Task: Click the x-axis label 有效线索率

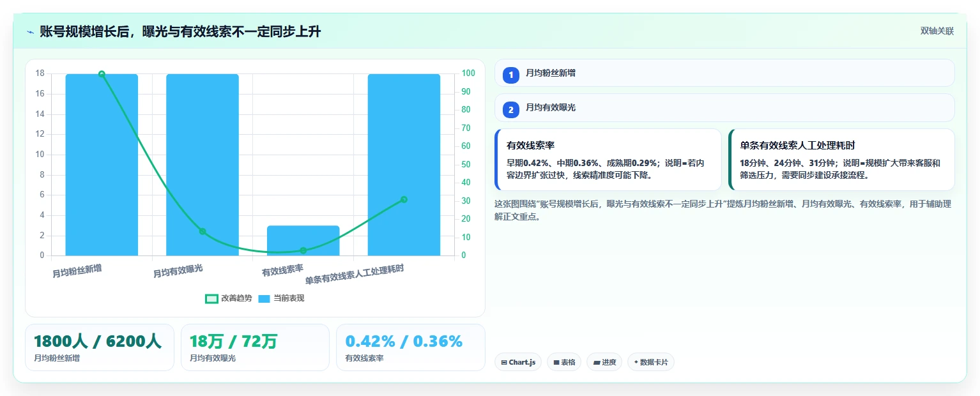Action: [x=282, y=270]
